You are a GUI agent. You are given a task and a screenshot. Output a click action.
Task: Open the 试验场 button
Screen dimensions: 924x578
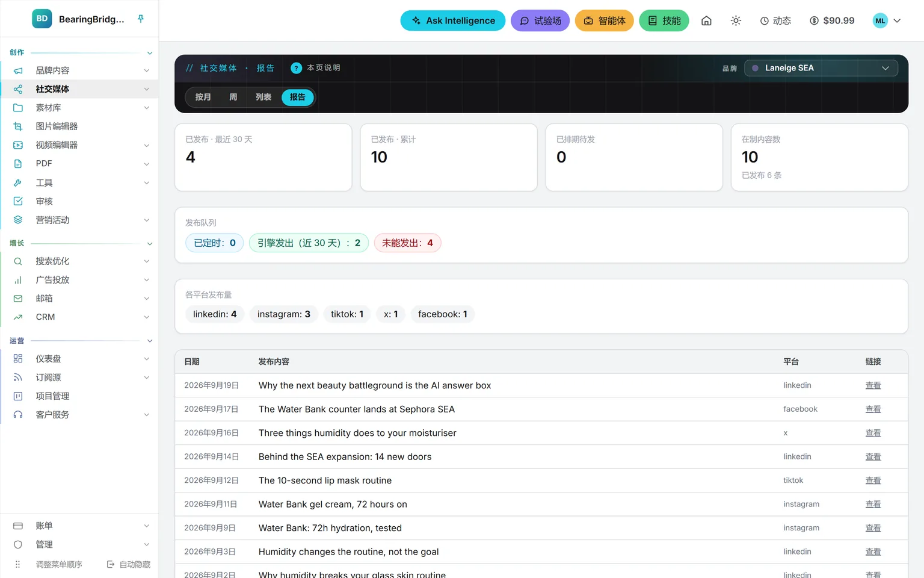point(540,20)
